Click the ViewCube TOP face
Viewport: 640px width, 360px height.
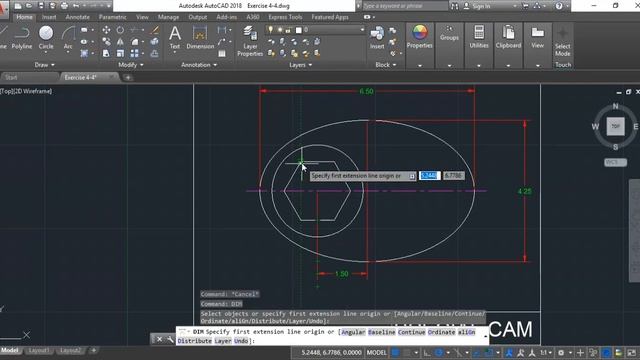coord(616,126)
